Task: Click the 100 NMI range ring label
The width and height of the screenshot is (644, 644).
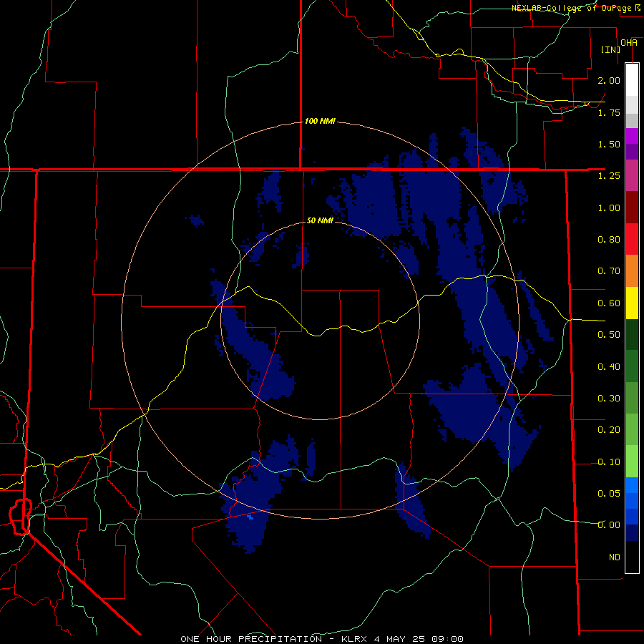Action: (320, 121)
